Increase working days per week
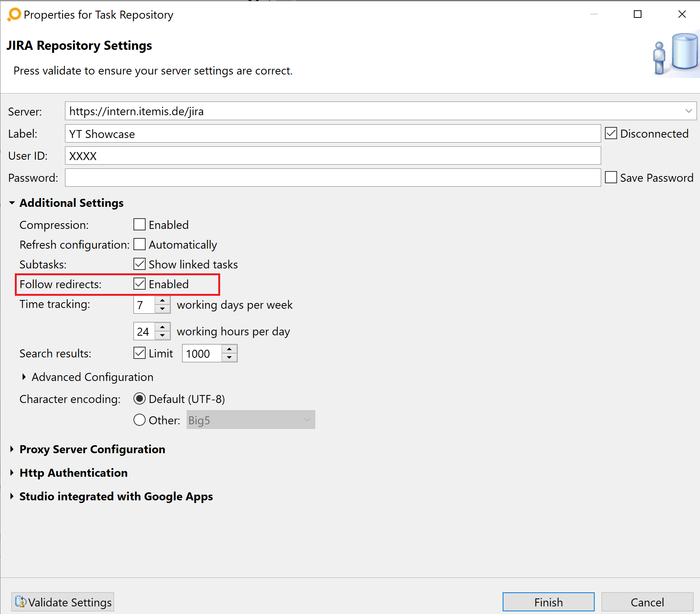Screen dimensions: 700x614 [x=162, y=300]
